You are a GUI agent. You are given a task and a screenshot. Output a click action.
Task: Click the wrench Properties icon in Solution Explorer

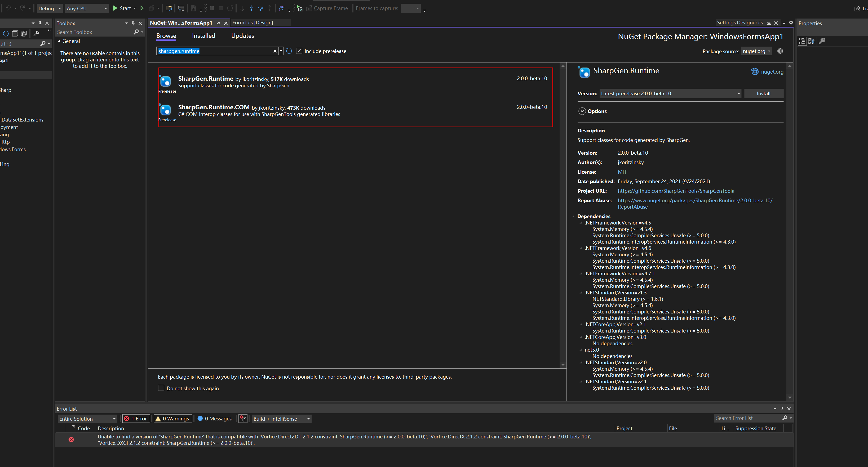click(36, 33)
